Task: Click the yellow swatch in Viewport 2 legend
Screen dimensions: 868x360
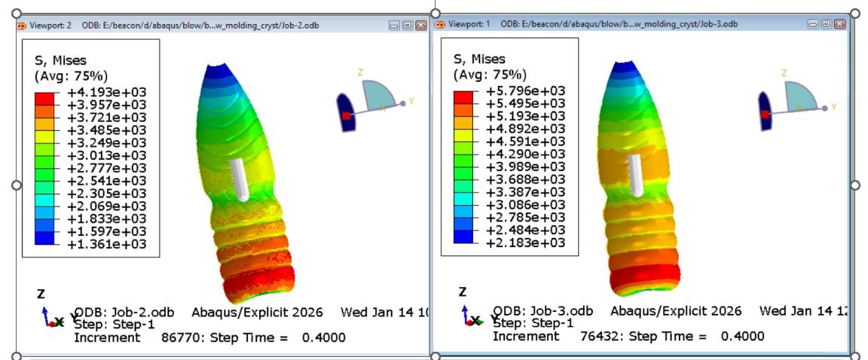Action: pos(44,136)
